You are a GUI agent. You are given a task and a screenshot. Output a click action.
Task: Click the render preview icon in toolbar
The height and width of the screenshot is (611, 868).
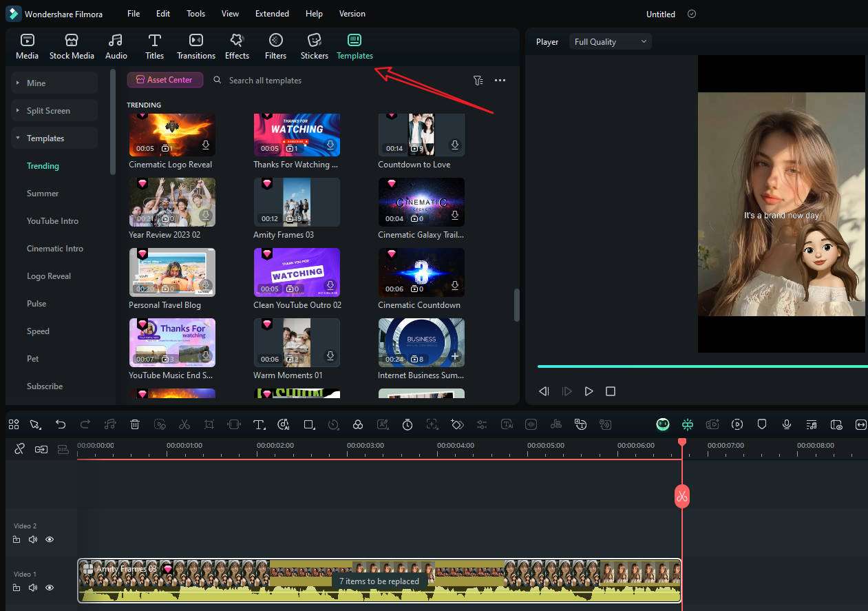(x=737, y=424)
